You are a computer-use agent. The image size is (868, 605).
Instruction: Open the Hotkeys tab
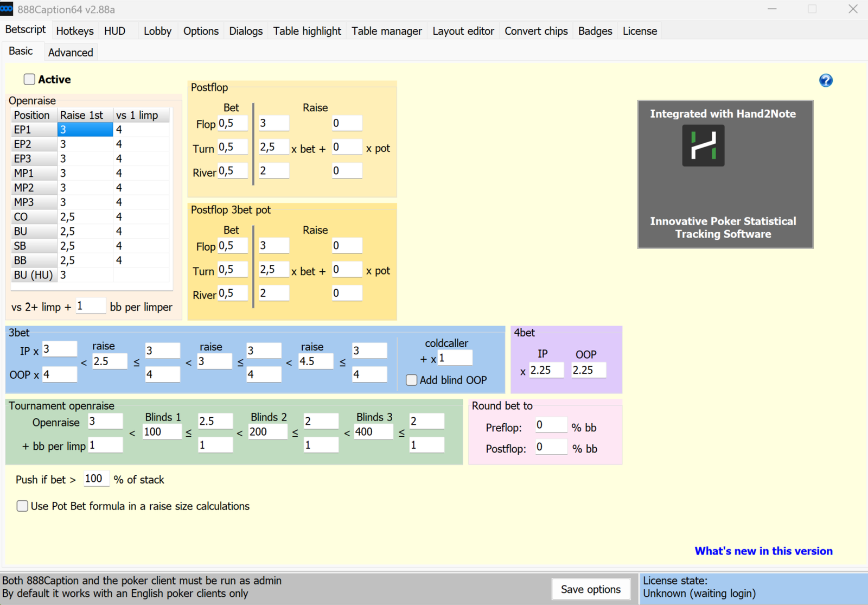pyautogui.click(x=75, y=31)
